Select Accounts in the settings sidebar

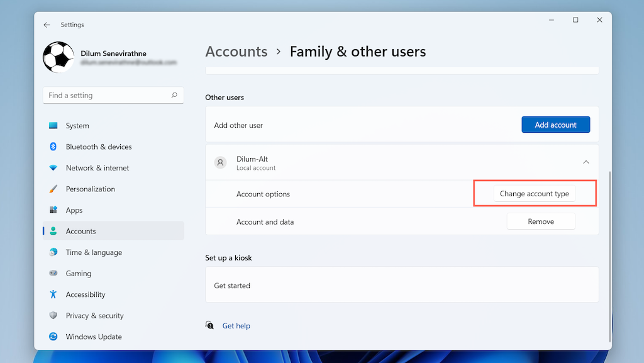point(80,231)
